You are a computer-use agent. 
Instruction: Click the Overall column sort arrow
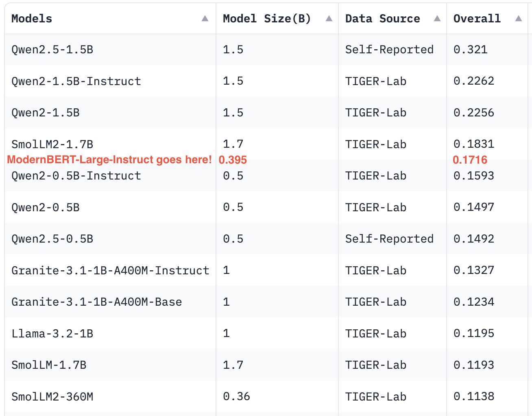point(519,19)
